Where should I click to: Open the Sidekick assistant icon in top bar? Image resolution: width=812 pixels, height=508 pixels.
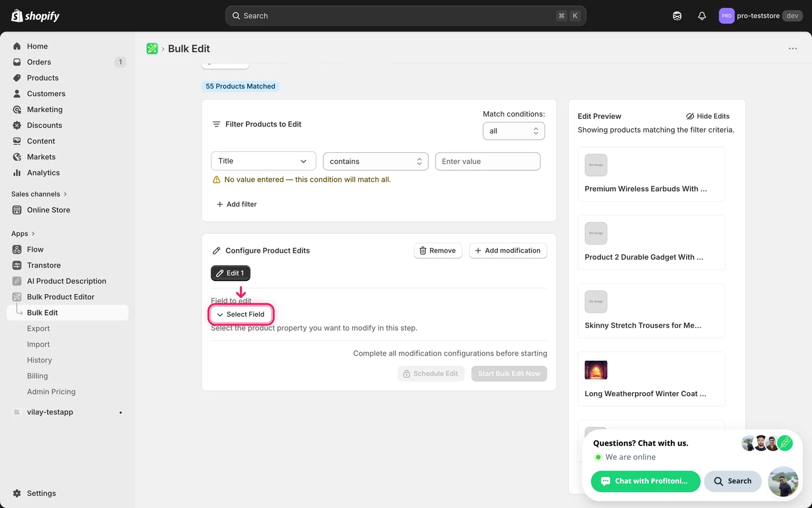point(677,16)
